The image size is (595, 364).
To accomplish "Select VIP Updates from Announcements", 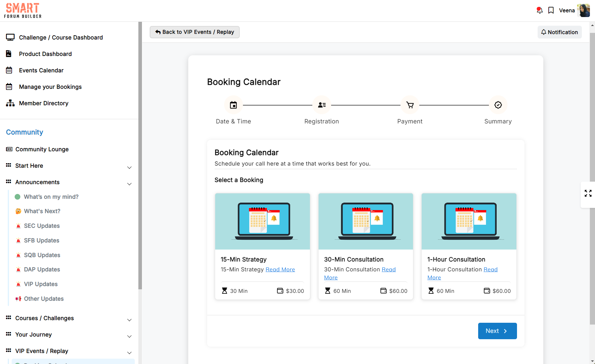I will coord(41,284).
